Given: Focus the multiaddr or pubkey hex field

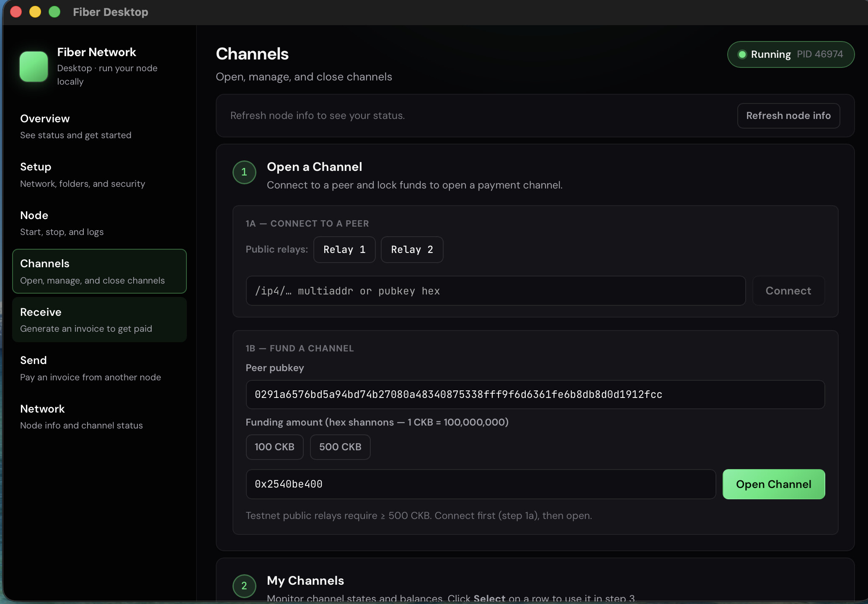Looking at the screenshot, I should pyautogui.click(x=496, y=291).
